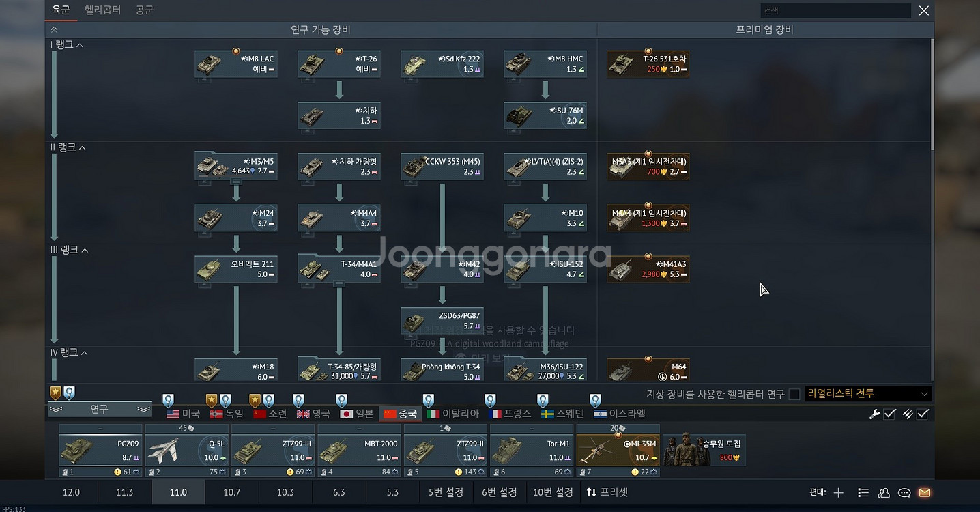Switch to the 육군 tab
Viewport: 980px width, 512px height.
click(61, 10)
